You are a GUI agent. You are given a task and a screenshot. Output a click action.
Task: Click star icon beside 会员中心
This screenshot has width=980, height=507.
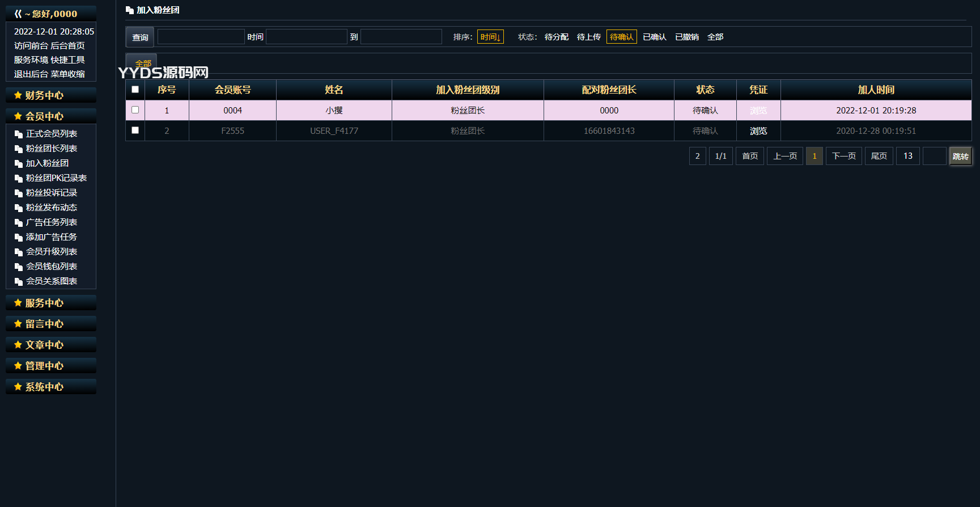(x=18, y=116)
